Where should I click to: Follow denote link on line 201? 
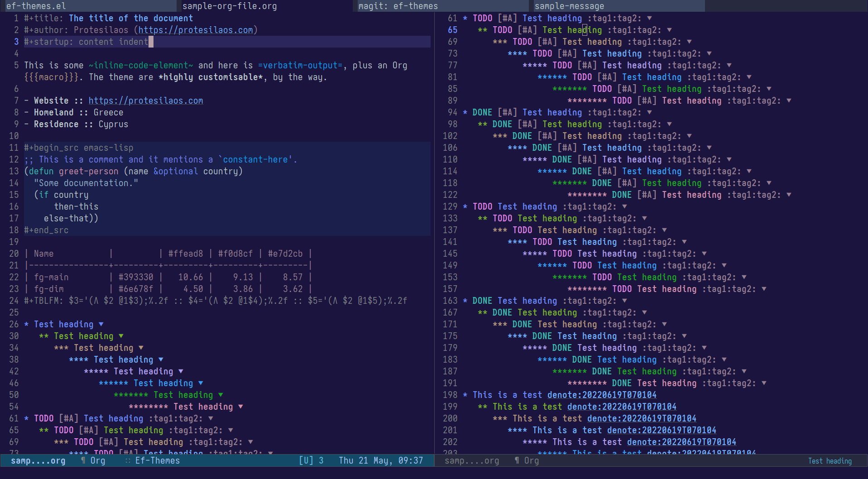(x=662, y=430)
